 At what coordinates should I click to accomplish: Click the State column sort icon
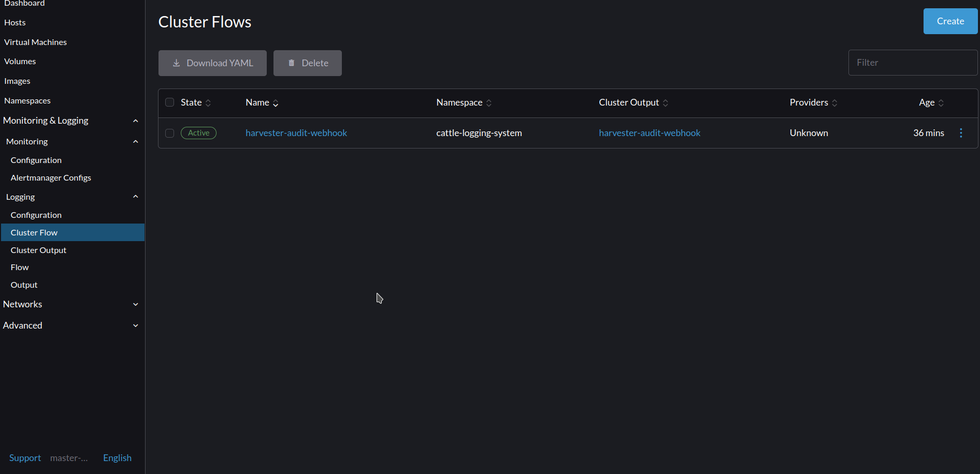208,102
